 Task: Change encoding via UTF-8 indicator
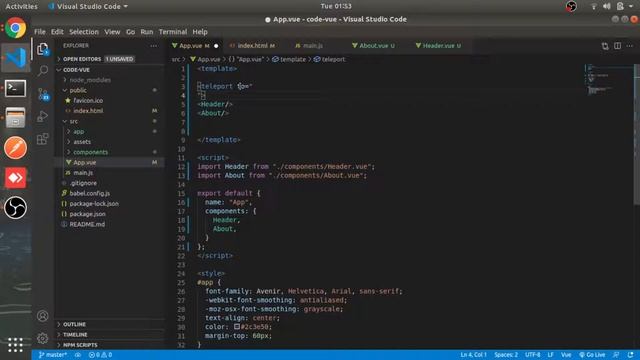(532, 355)
